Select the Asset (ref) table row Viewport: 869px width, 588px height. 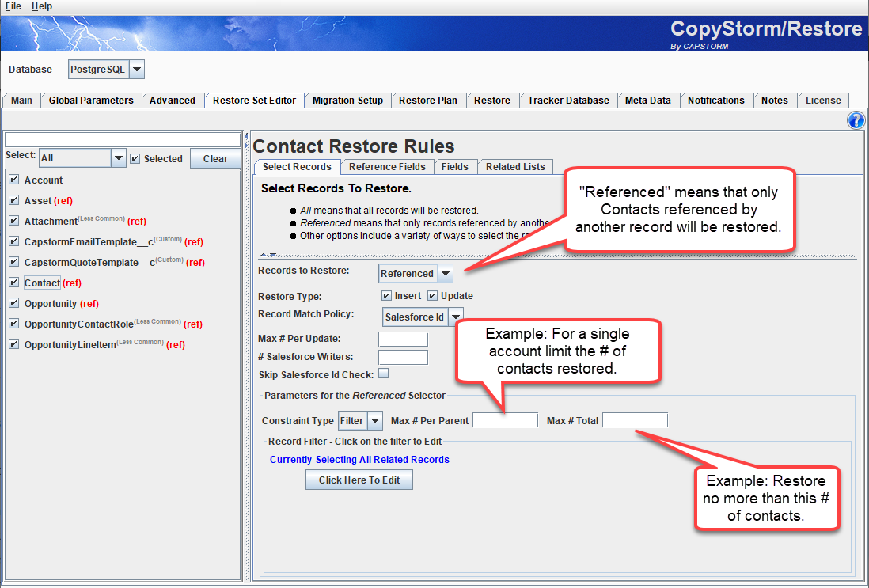(48, 201)
